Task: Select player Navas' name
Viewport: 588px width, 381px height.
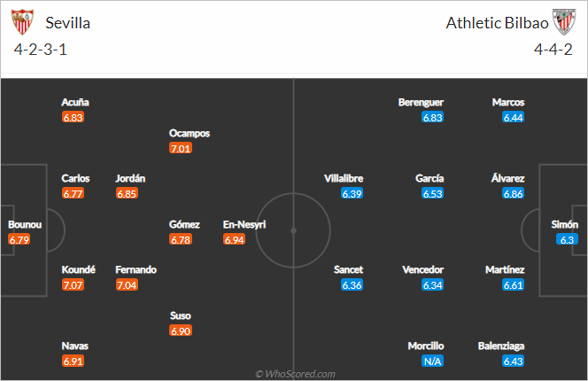Action: [x=75, y=346]
